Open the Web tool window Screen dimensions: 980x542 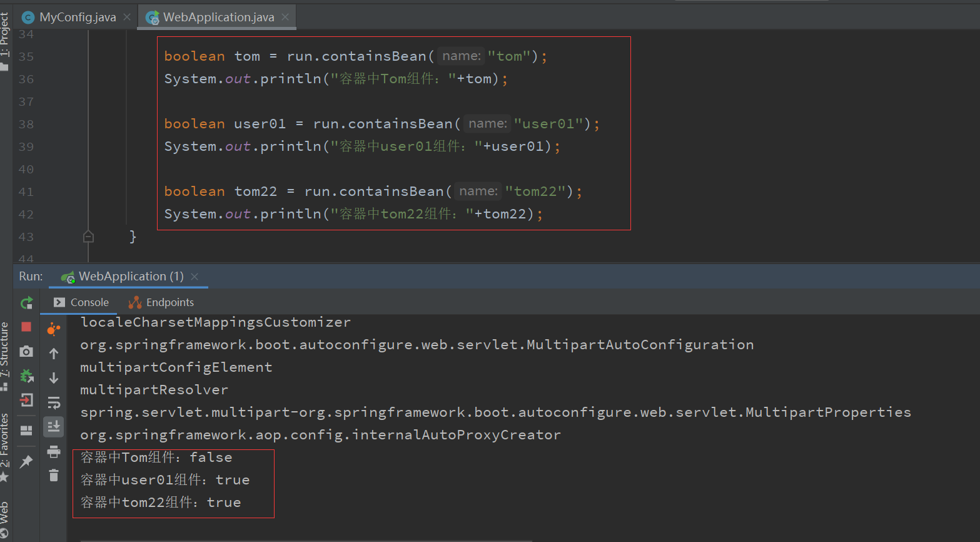click(x=5, y=519)
